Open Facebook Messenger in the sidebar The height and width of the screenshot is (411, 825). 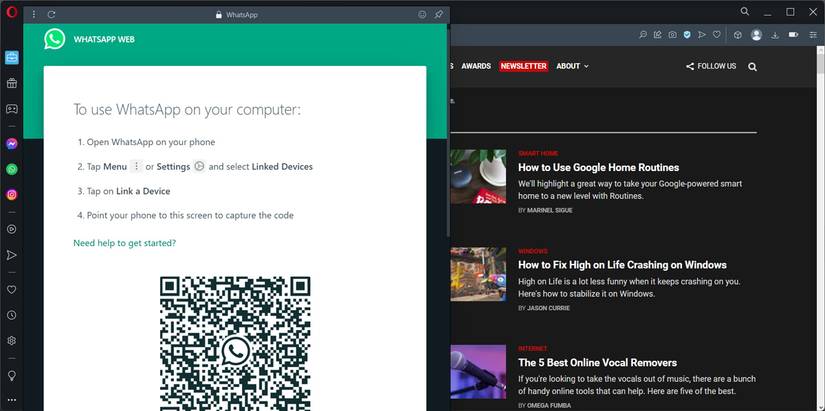point(12,144)
